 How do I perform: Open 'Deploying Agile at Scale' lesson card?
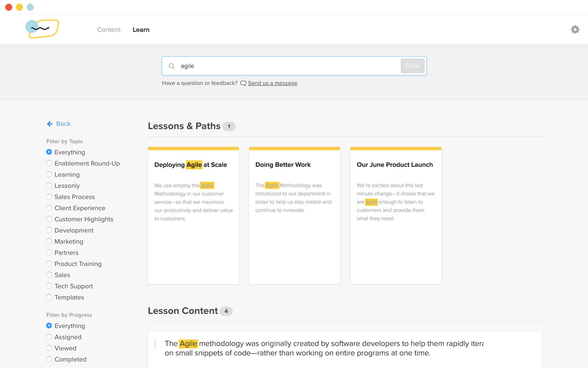(x=193, y=214)
